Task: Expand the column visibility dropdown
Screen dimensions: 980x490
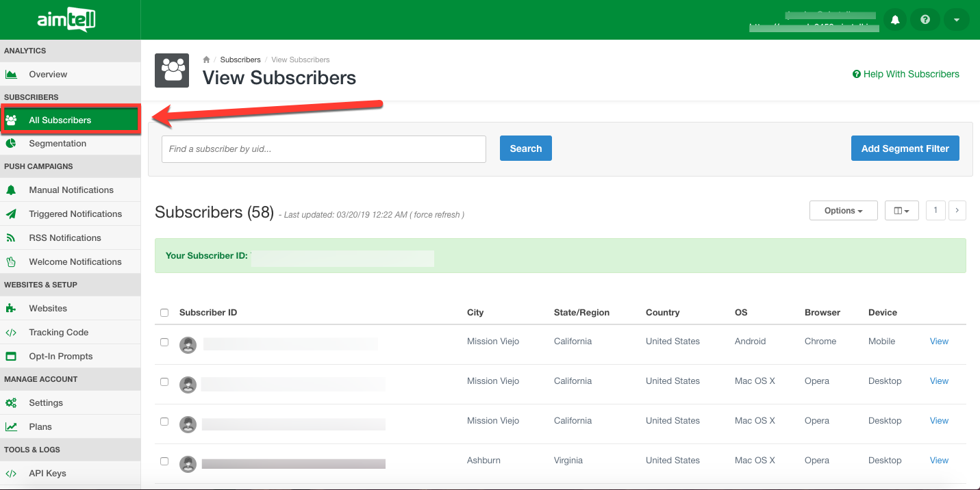Action: [x=901, y=211]
